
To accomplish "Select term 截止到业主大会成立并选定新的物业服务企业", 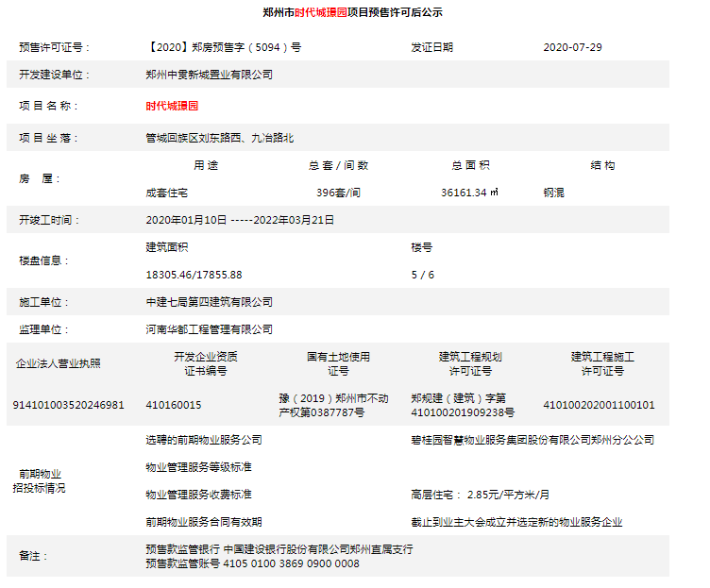I will click(516, 522).
